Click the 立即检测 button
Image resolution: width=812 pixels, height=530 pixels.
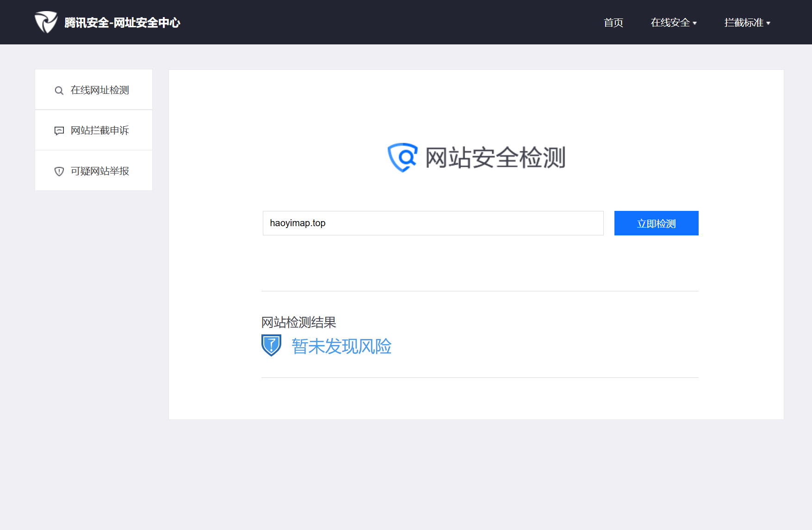(656, 223)
